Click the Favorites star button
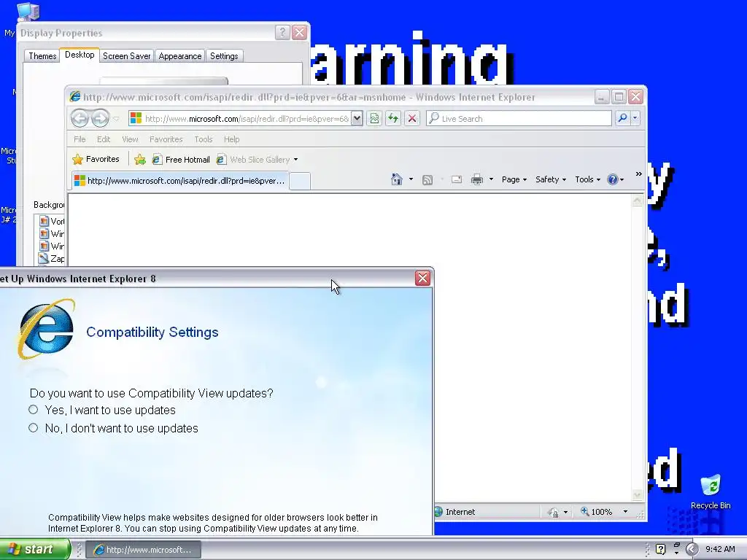Screen dimensions: 747x560 pyautogui.click(x=96, y=159)
